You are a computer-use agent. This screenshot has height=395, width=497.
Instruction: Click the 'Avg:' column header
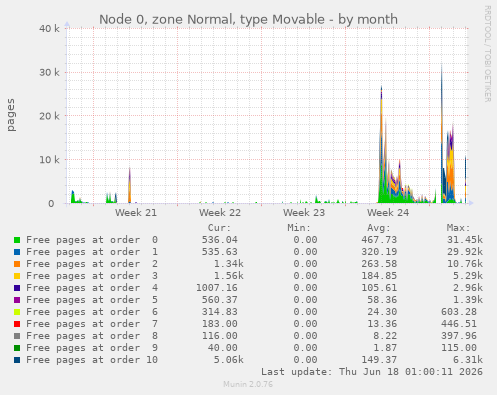(379, 228)
